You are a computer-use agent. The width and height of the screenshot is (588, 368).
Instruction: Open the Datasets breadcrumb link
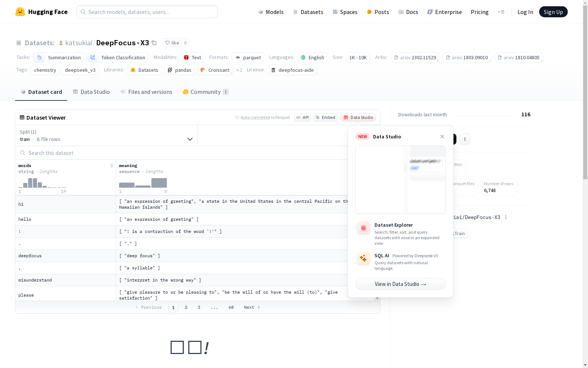tap(39, 43)
